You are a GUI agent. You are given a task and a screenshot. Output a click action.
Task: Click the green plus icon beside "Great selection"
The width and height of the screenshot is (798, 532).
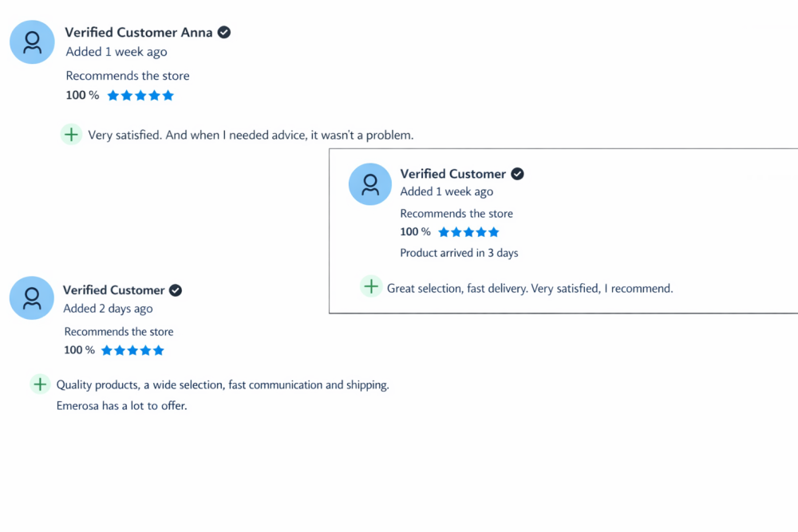(371, 287)
